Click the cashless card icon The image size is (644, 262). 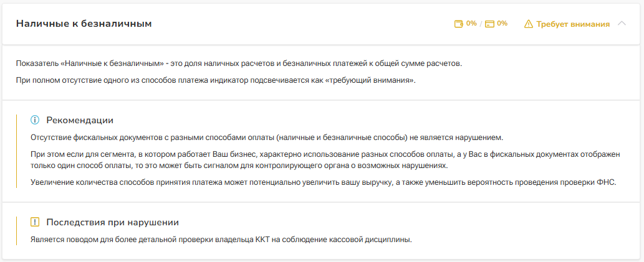(489, 24)
